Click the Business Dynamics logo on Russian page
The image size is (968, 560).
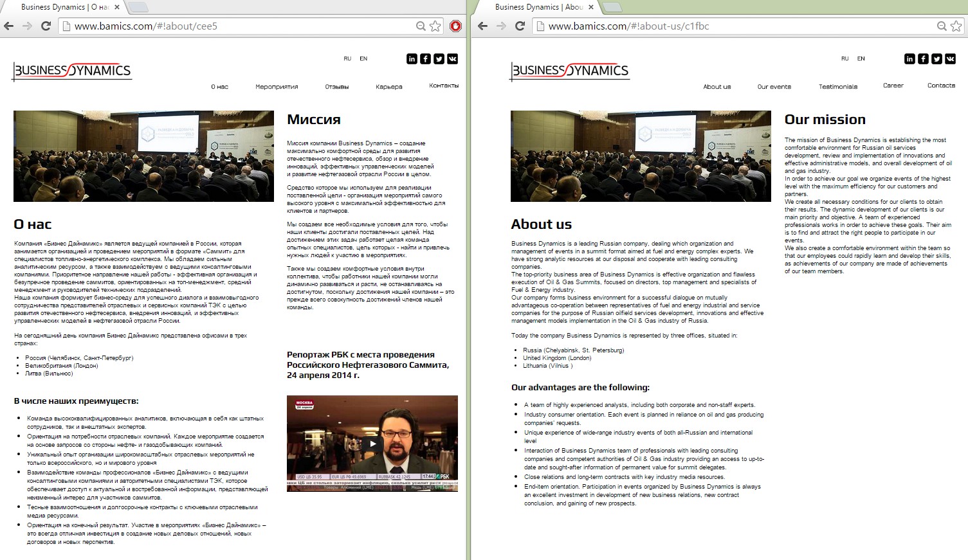click(x=72, y=71)
